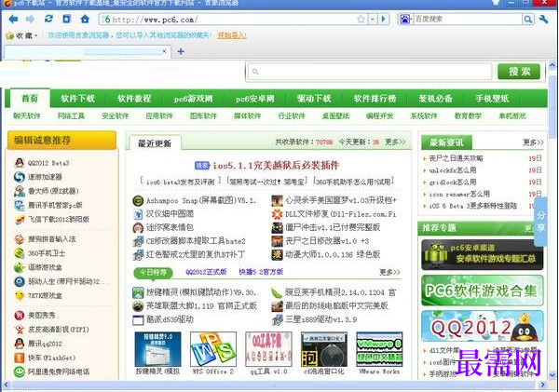Image resolution: width=559 pixels, height=392 pixels.
Task: Open the pc6游戏网 navigation tab
Action: point(193,99)
